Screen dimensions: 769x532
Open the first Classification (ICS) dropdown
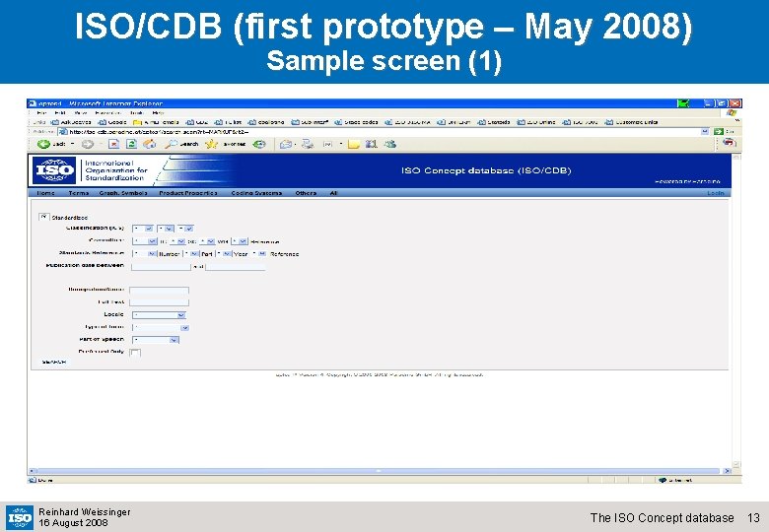point(143,229)
